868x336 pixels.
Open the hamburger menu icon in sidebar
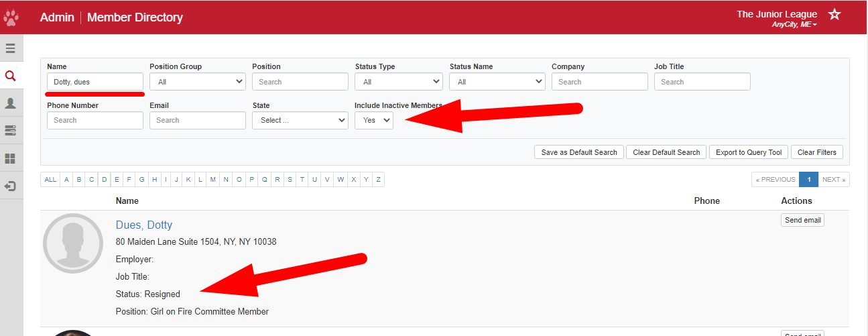11,48
